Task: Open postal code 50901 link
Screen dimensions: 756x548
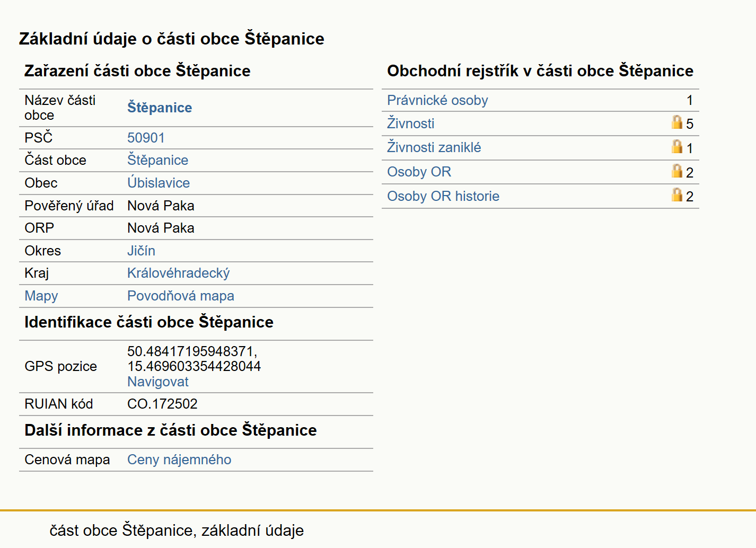Action: 146,138
